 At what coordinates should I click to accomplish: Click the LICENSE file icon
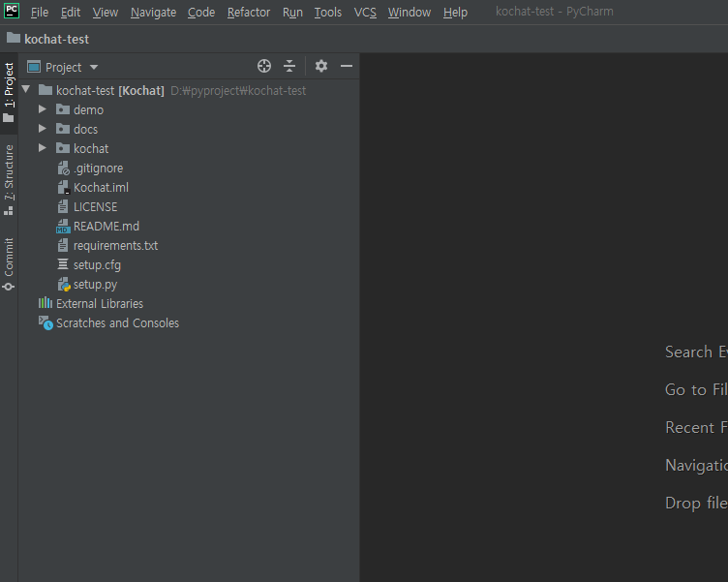pyautogui.click(x=63, y=206)
